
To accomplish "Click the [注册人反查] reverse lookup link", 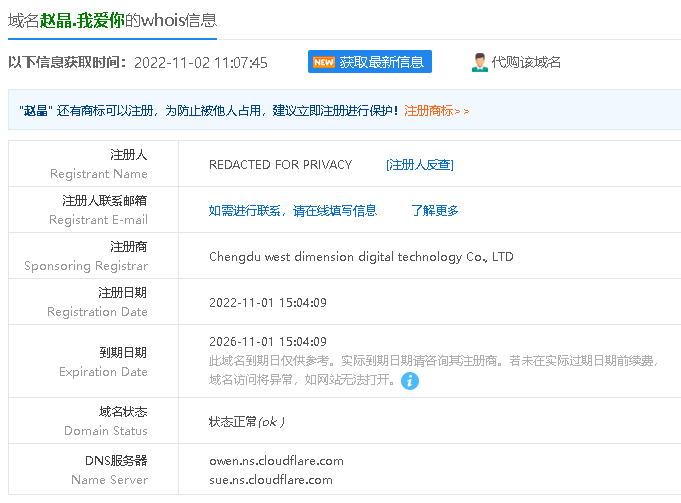I will tap(419, 164).
